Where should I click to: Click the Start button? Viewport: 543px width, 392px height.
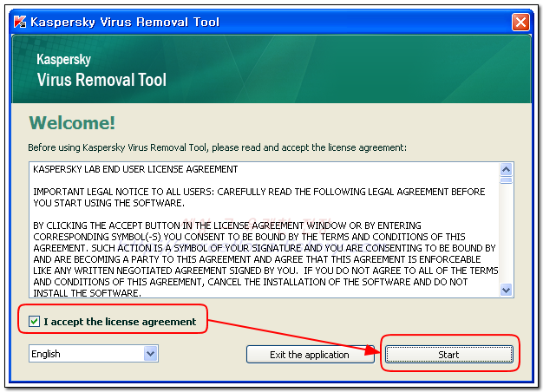pos(449,354)
